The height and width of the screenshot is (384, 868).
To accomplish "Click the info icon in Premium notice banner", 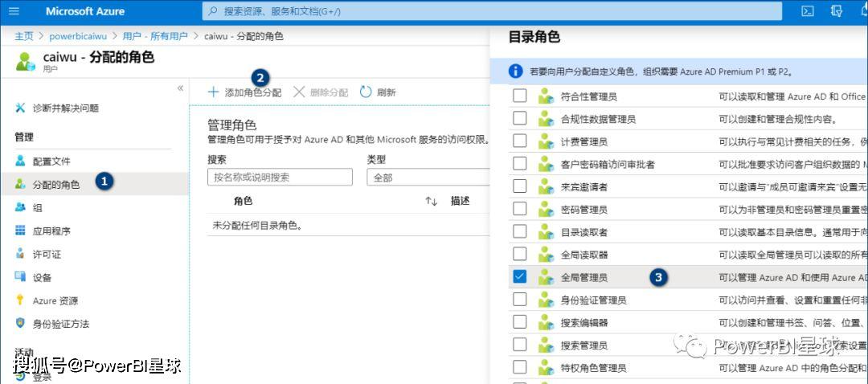I will pyautogui.click(x=515, y=71).
